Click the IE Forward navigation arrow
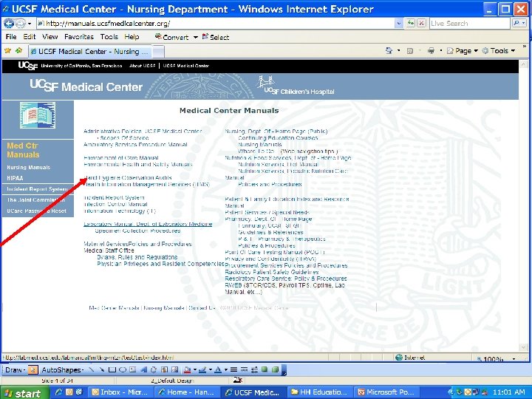This screenshot has height=399, width=532. pyautogui.click(x=21, y=23)
